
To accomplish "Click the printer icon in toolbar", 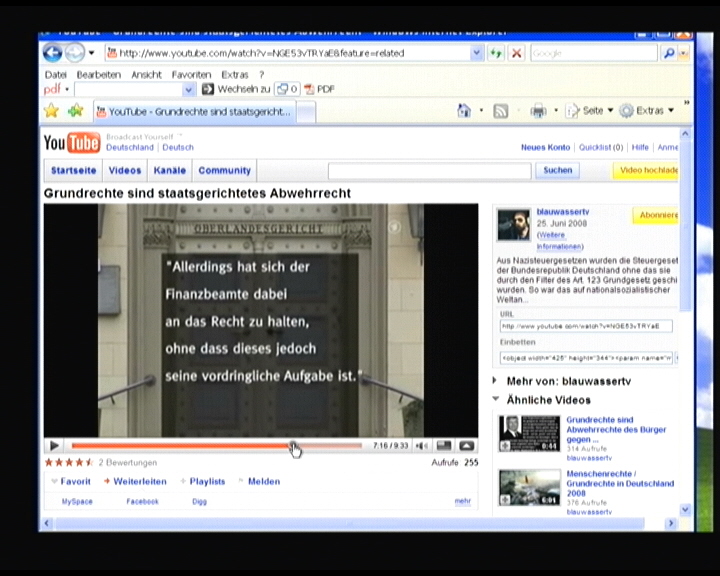I will tap(538, 111).
